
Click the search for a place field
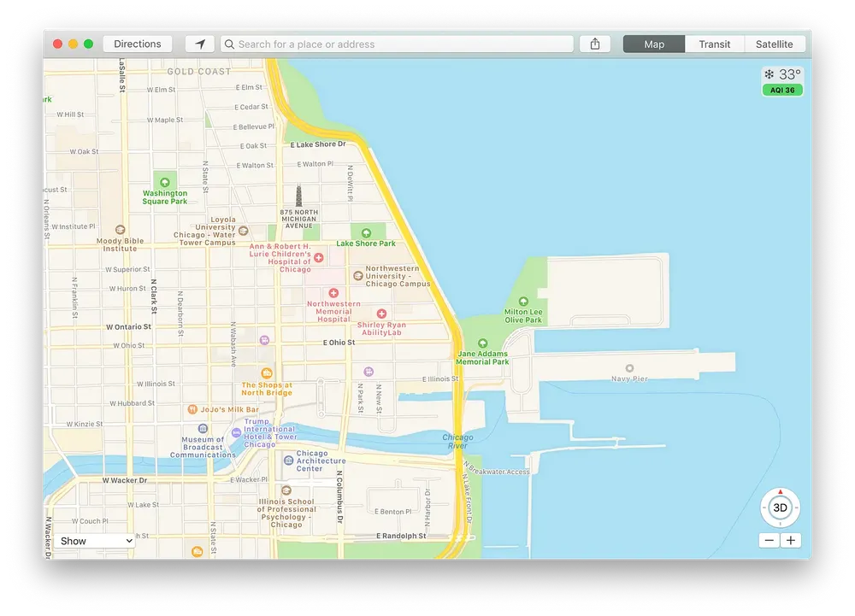click(x=398, y=44)
